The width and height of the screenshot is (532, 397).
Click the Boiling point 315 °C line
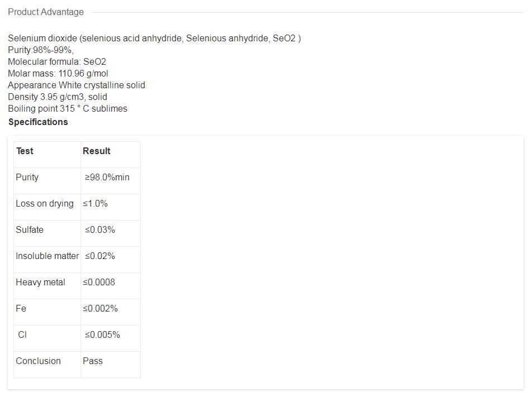tap(68, 108)
